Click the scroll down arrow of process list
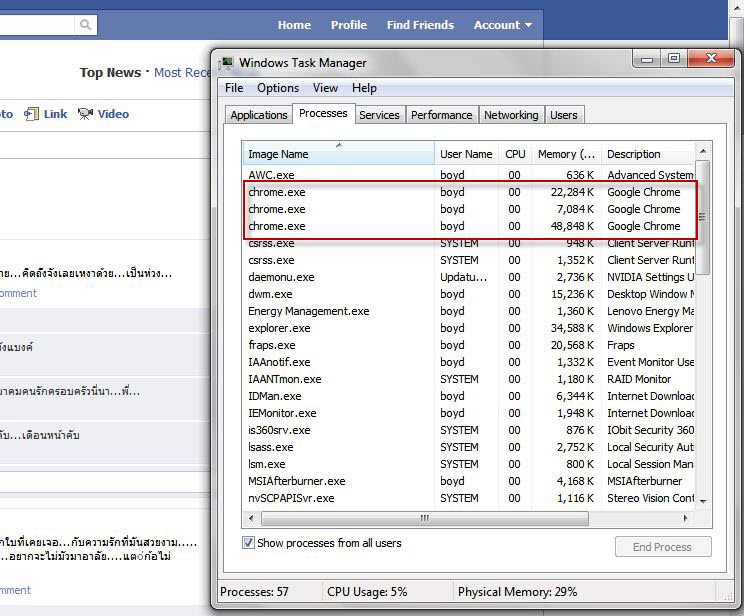Viewport: 744px width, 616px height. tap(703, 501)
